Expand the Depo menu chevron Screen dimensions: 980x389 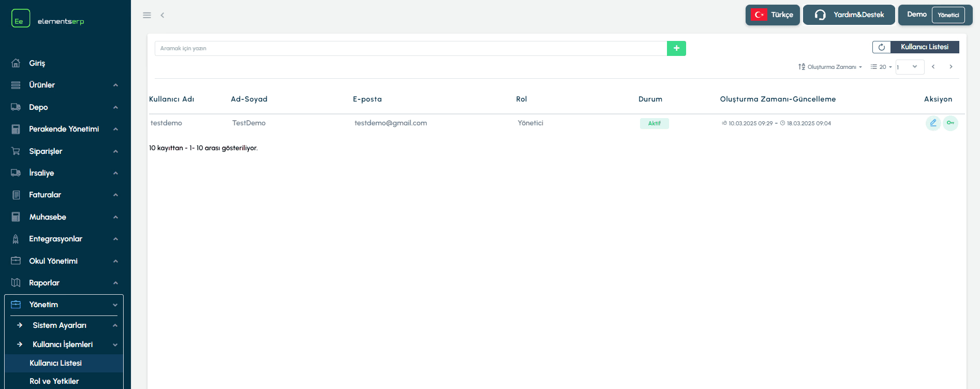click(115, 107)
